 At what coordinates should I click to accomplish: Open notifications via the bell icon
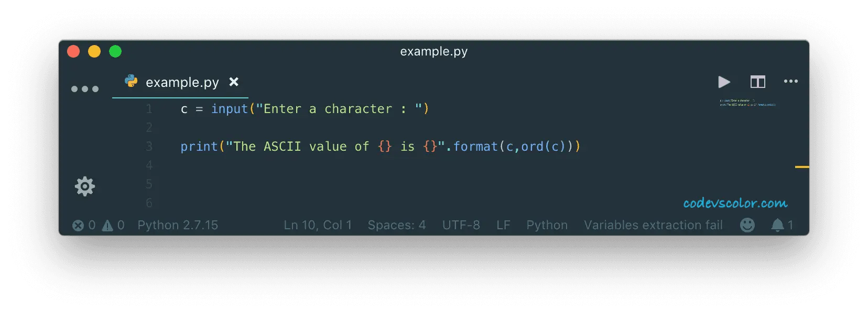pyautogui.click(x=777, y=225)
